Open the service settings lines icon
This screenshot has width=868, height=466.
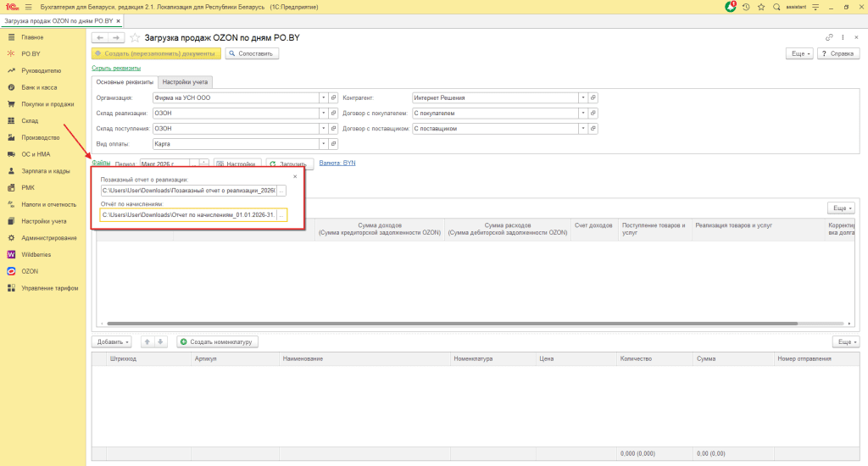[x=815, y=7]
